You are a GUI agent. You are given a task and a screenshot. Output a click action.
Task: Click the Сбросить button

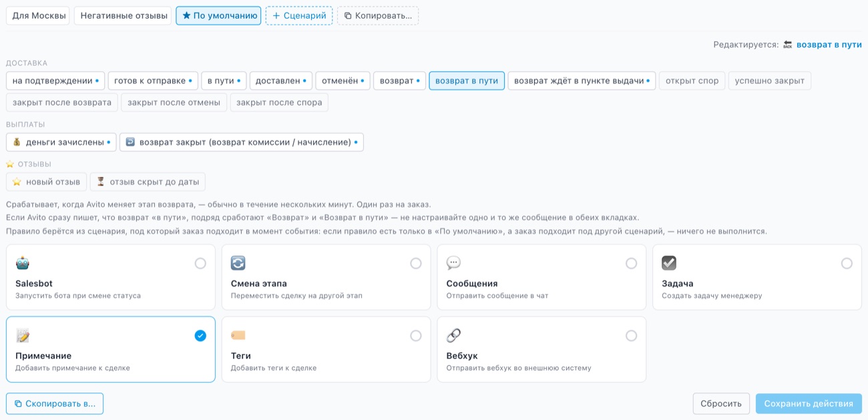point(722,403)
